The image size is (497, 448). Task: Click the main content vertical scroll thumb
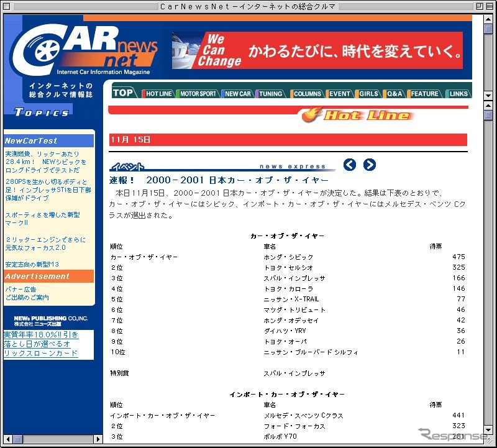pyautogui.click(x=488, y=115)
